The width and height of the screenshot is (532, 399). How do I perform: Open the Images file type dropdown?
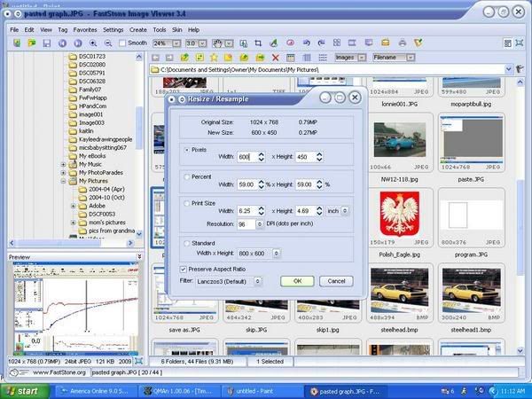[362, 58]
